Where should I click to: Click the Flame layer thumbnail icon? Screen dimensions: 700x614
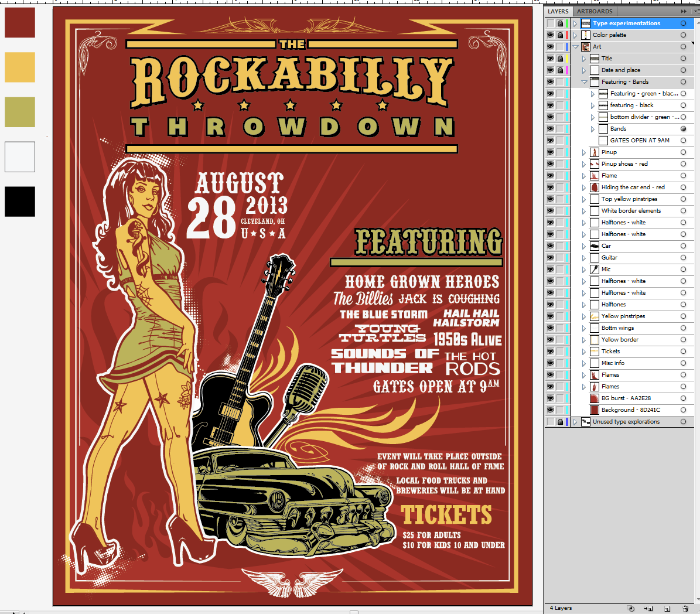click(594, 176)
